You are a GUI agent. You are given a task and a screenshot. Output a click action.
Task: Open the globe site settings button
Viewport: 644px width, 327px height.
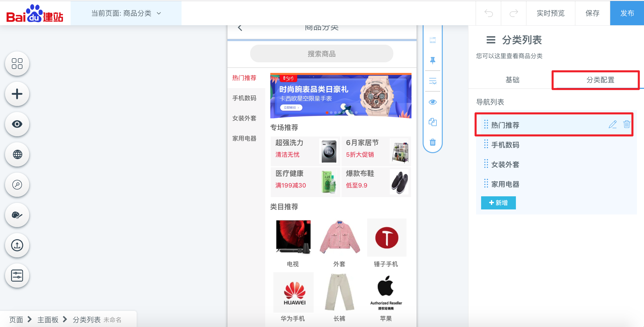(x=17, y=154)
